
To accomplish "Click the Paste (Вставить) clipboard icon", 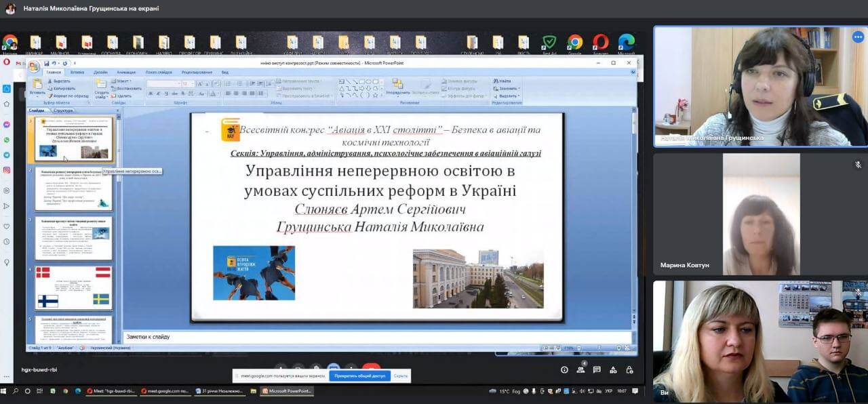I will coord(37,85).
